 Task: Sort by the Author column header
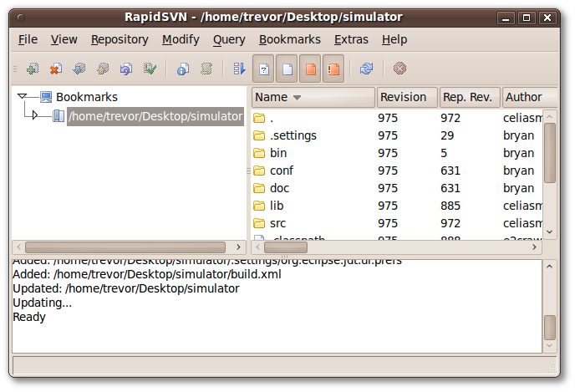(x=530, y=98)
